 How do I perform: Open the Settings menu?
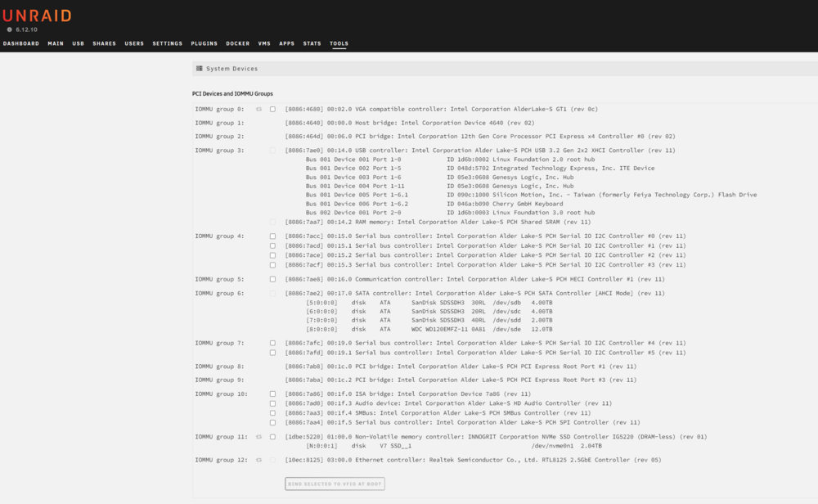[x=168, y=44]
